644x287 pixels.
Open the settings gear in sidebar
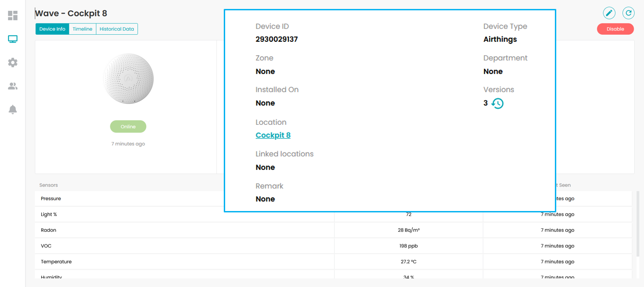coord(13,62)
